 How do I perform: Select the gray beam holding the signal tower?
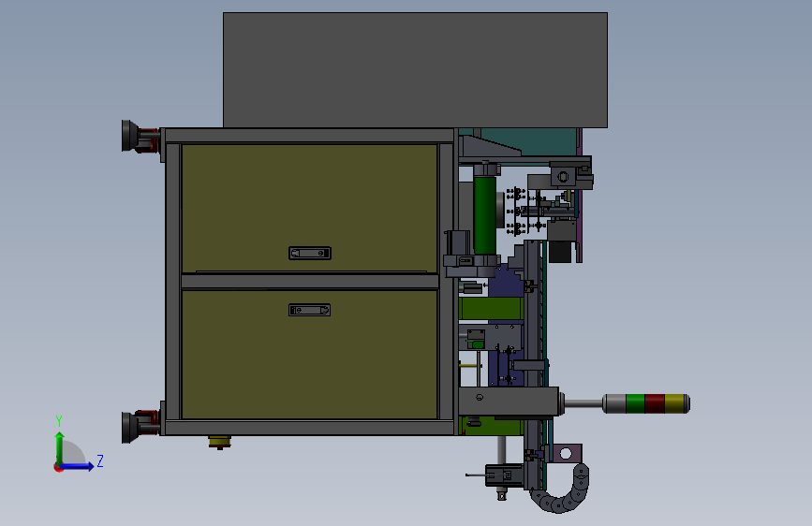pyautogui.click(x=509, y=402)
